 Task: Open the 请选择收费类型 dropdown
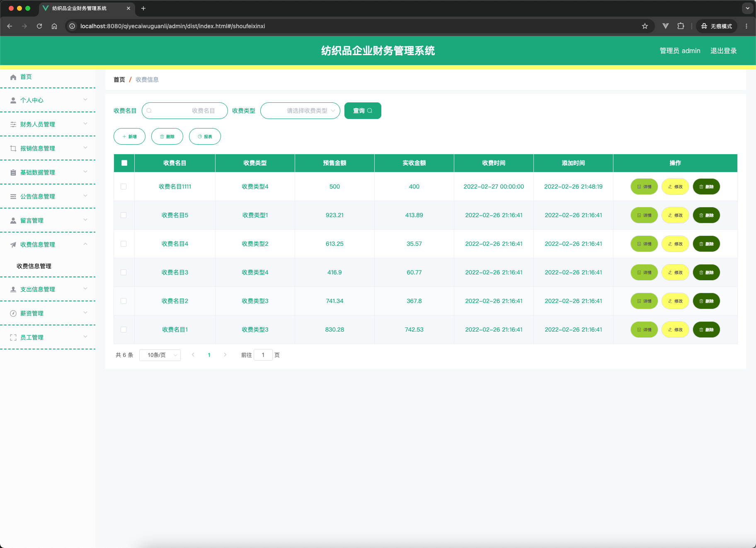tap(300, 111)
